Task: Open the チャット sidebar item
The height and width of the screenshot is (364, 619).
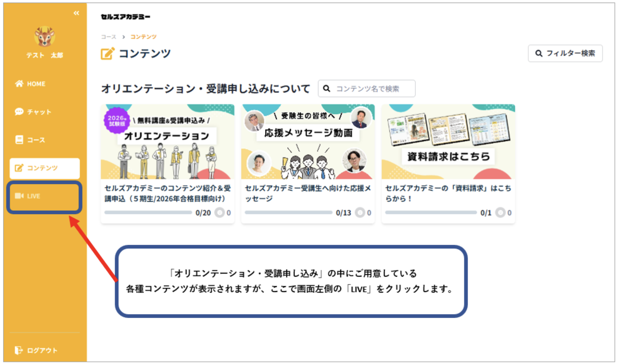Action: pos(33,112)
